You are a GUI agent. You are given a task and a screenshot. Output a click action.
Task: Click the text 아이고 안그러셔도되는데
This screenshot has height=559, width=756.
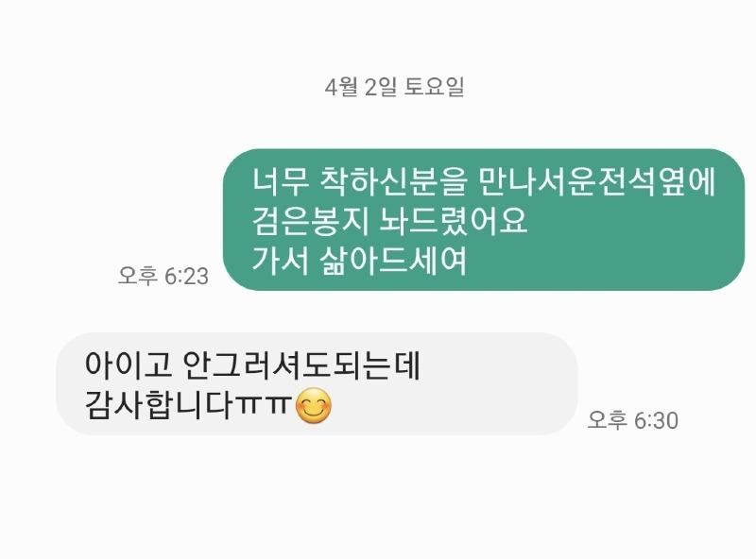(252, 365)
